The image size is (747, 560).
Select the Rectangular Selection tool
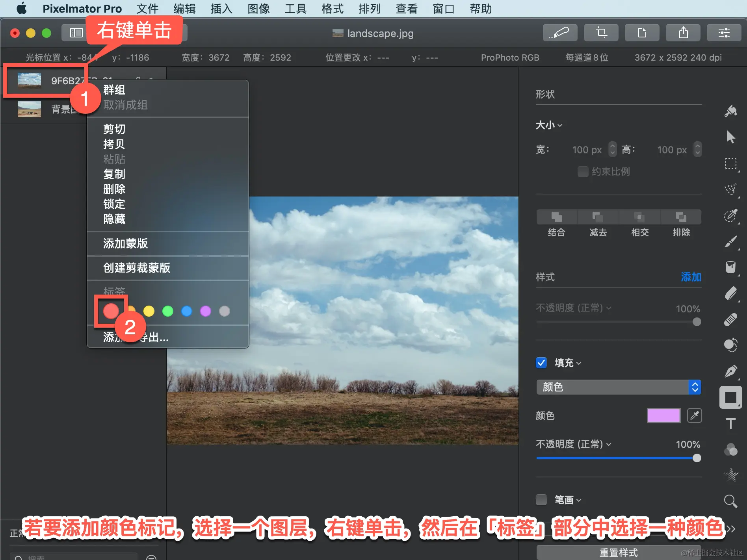(x=731, y=163)
